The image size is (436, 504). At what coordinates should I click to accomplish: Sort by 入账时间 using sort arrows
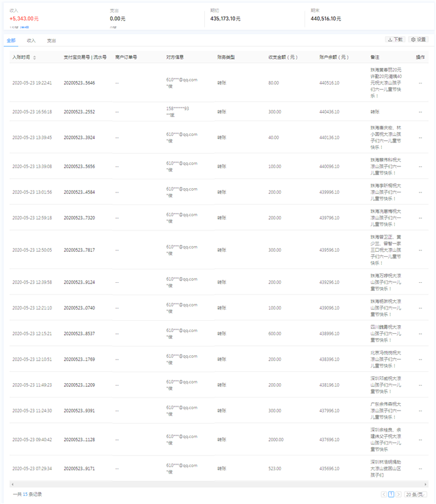tap(34, 57)
